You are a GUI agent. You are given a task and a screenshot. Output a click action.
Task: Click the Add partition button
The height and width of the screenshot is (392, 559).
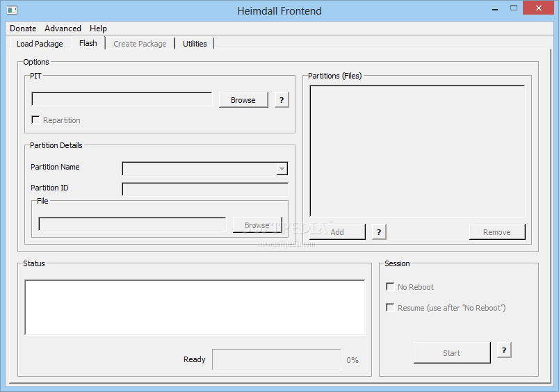coord(337,232)
